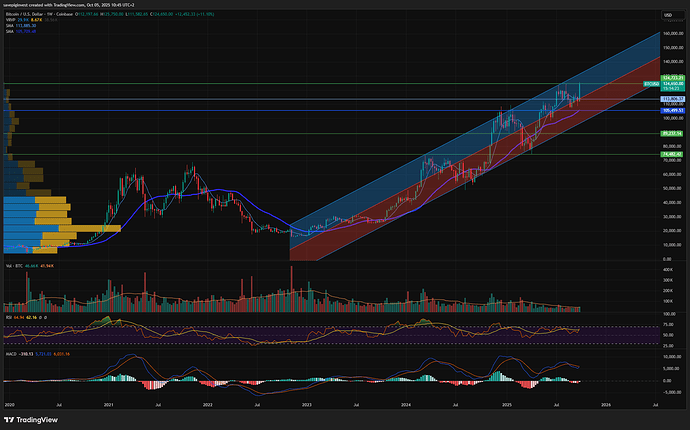This screenshot has width=690, height=430.
Task: Click the 2021 label on time axis
Action: coord(107,403)
